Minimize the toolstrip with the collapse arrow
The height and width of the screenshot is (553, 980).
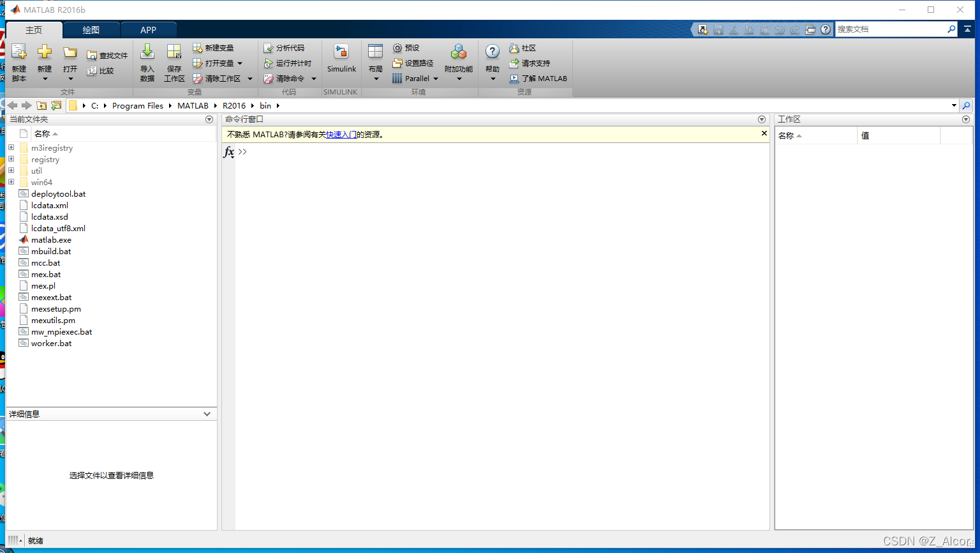coord(968,29)
